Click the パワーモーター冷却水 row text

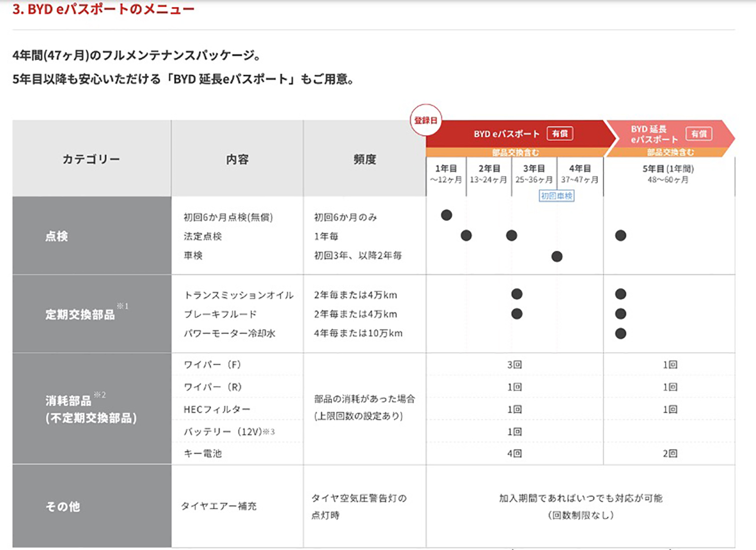(229, 333)
